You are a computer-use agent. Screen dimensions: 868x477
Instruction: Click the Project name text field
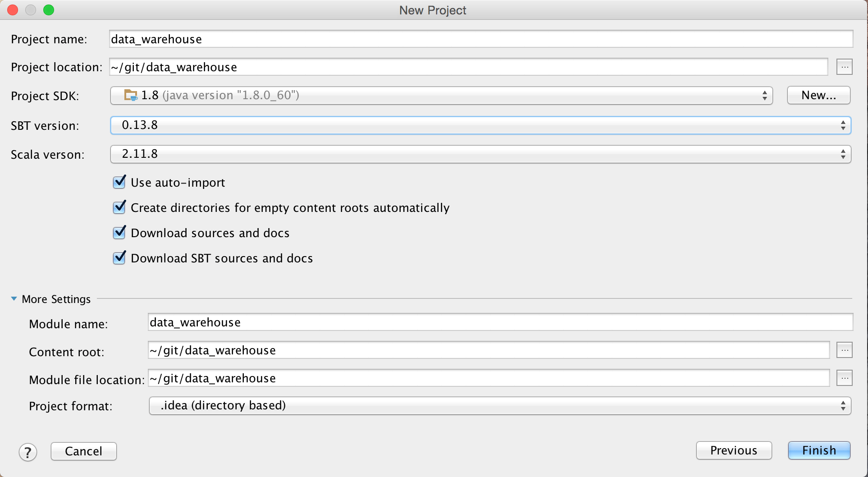(x=481, y=39)
